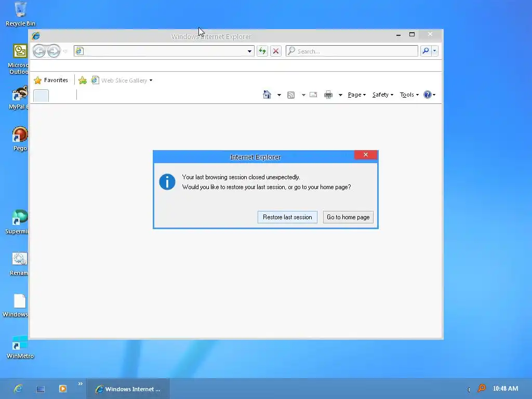Click the RSS Feeds icon
Image resolution: width=532 pixels, height=399 pixels.
click(291, 95)
